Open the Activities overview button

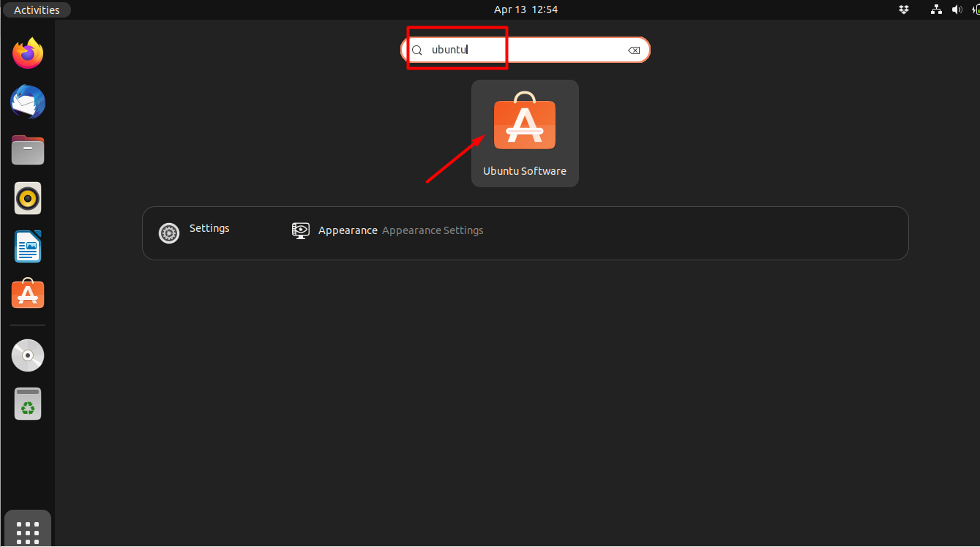coord(37,10)
